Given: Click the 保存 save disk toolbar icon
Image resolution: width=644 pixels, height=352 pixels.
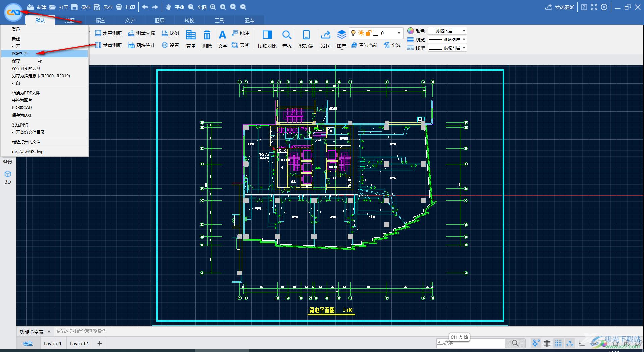Looking at the screenshot, I should tap(75, 7).
